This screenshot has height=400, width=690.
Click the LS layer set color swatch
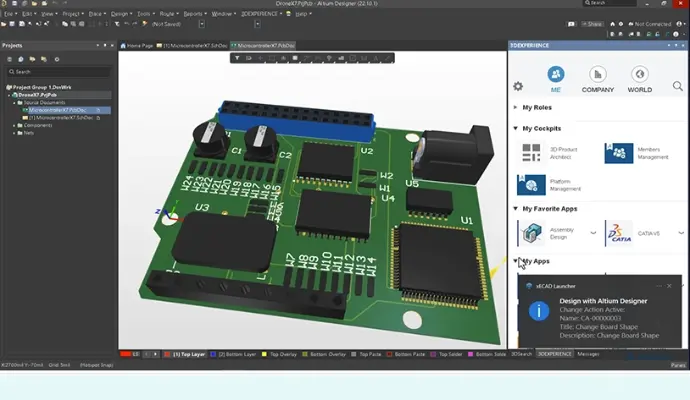tap(125, 354)
